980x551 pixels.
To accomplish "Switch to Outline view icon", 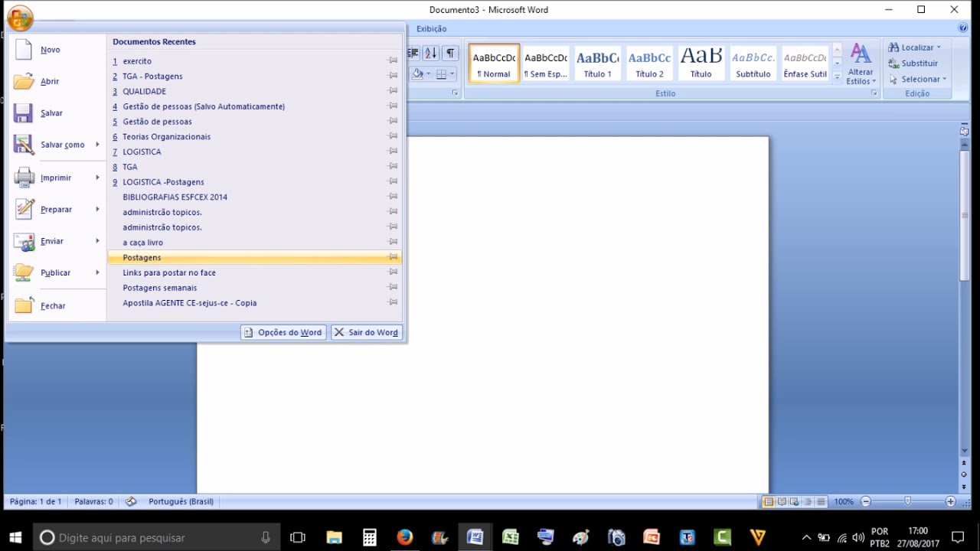I will pyautogui.click(x=808, y=502).
